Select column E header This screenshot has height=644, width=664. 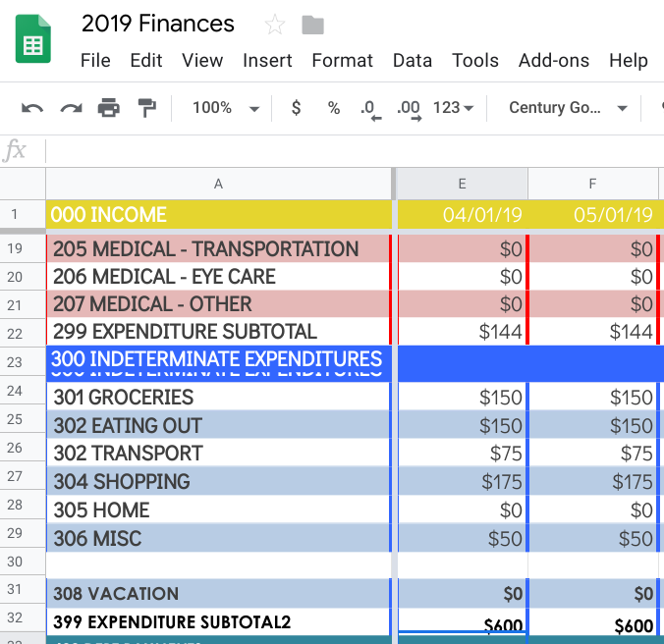pos(462,184)
